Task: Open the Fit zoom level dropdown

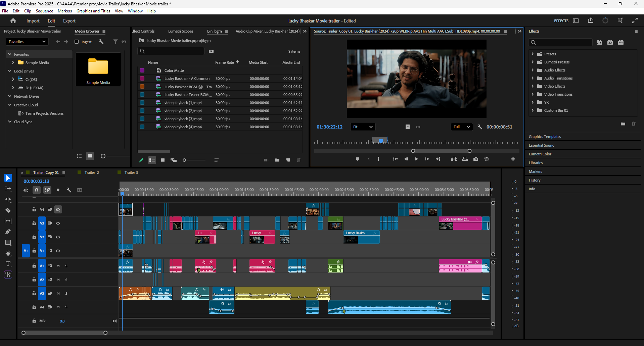Action: pyautogui.click(x=363, y=127)
